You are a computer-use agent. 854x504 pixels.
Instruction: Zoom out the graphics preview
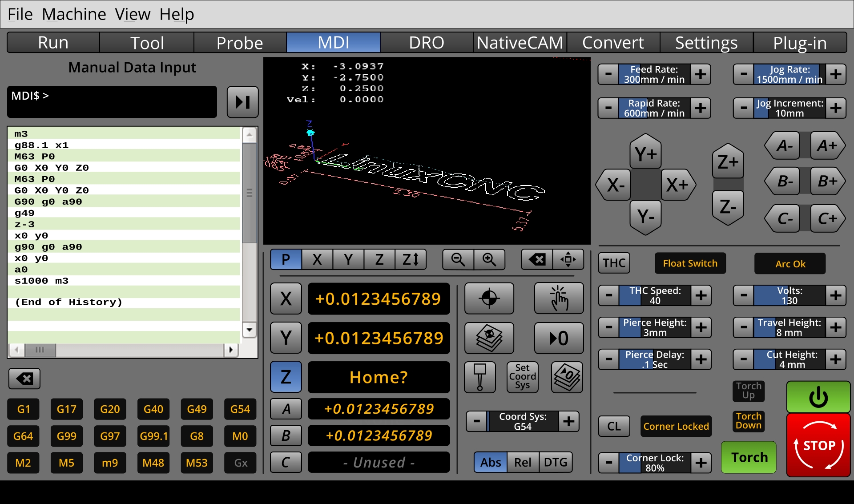coord(458,259)
